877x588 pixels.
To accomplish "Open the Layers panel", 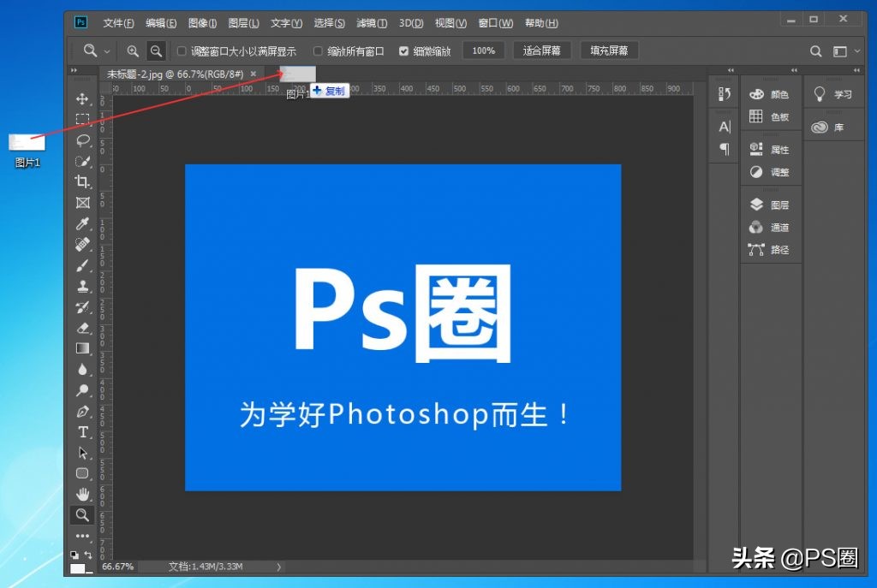I will [x=770, y=204].
